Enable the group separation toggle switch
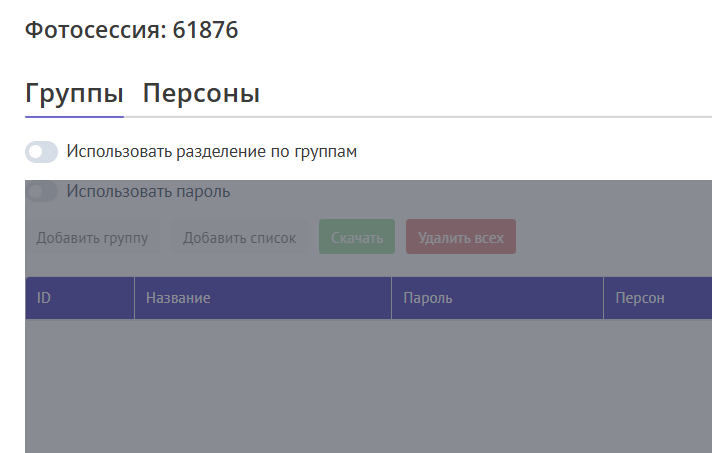This screenshot has height=453, width=712. click(x=42, y=152)
